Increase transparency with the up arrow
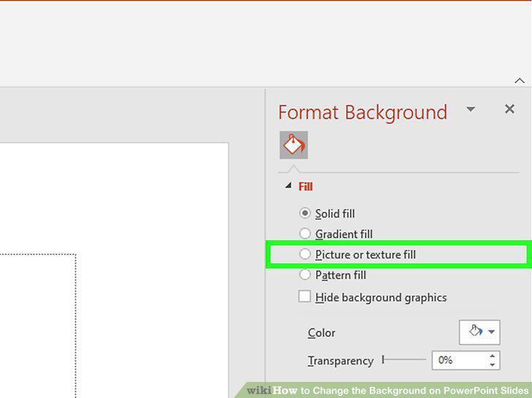The height and width of the screenshot is (398, 532). (493, 356)
